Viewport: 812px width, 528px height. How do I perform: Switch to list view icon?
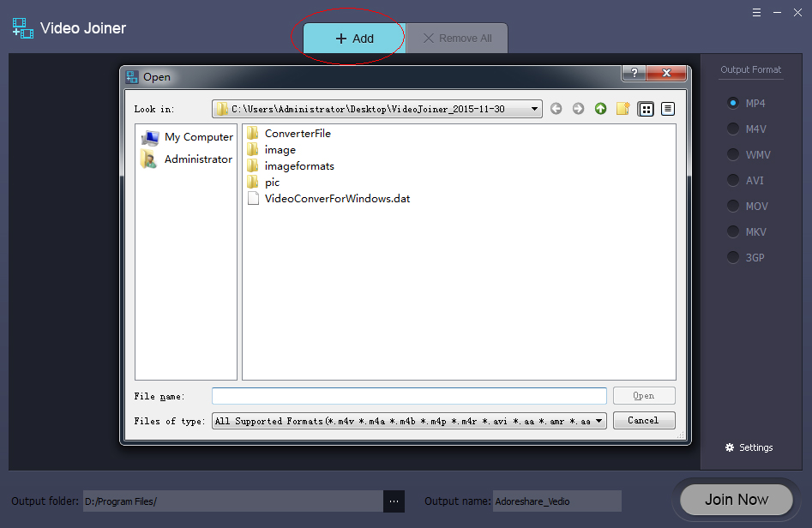coord(647,109)
